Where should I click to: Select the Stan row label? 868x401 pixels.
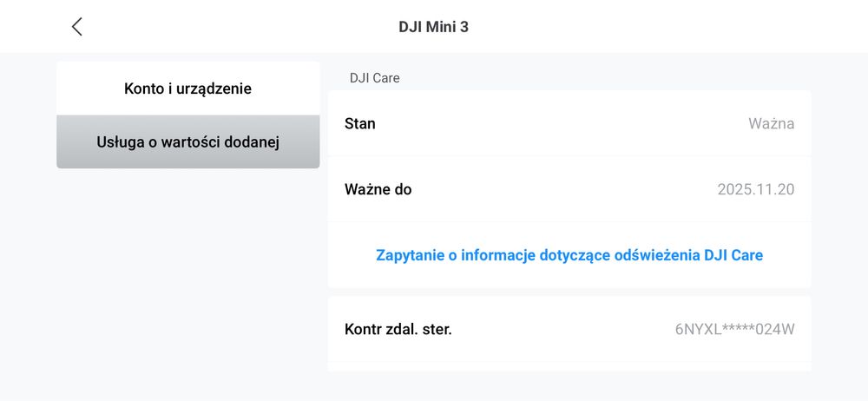pos(360,123)
